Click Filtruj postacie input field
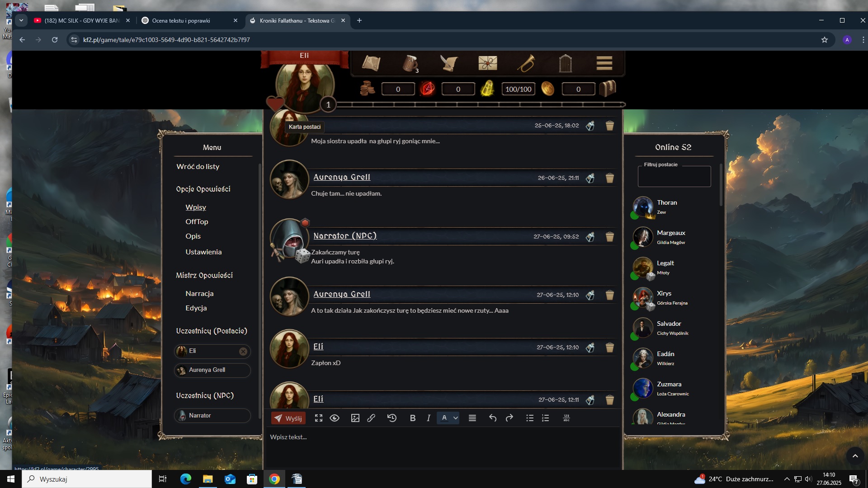868x488 pixels. (x=674, y=176)
